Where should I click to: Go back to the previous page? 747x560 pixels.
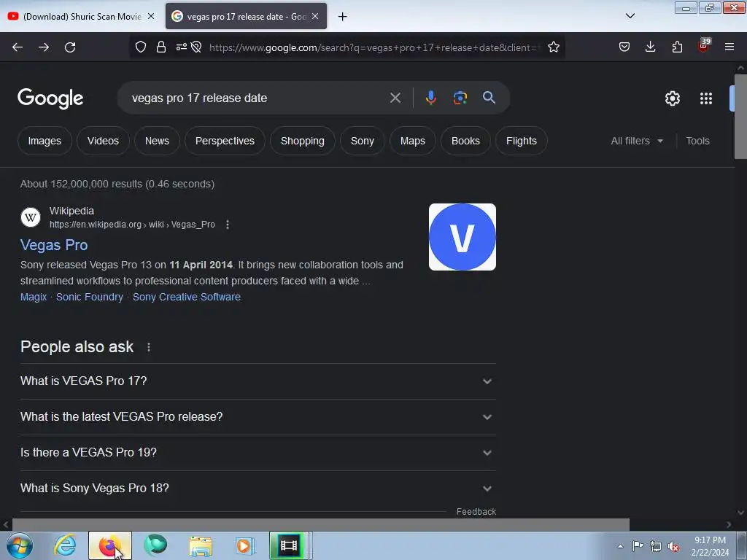pos(18,47)
